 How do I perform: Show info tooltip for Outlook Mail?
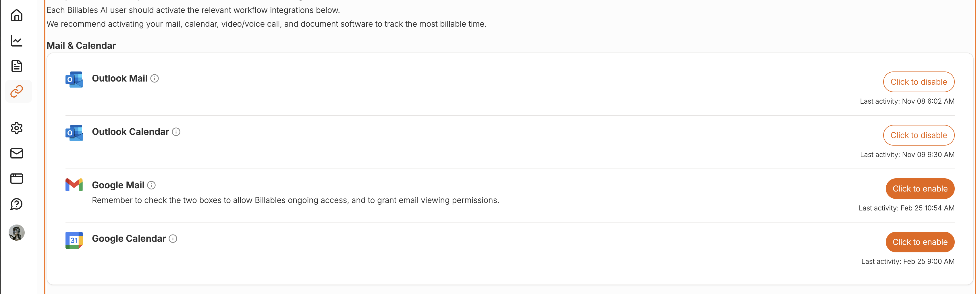click(x=155, y=78)
